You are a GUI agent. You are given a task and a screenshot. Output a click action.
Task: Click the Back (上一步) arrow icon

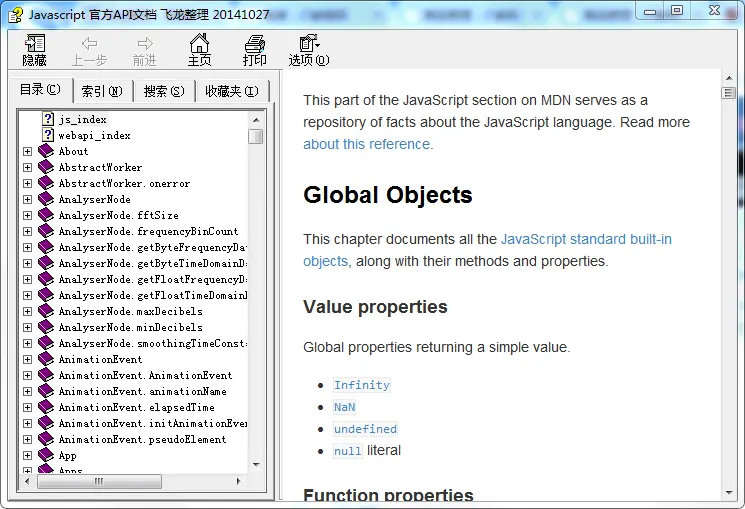89,44
